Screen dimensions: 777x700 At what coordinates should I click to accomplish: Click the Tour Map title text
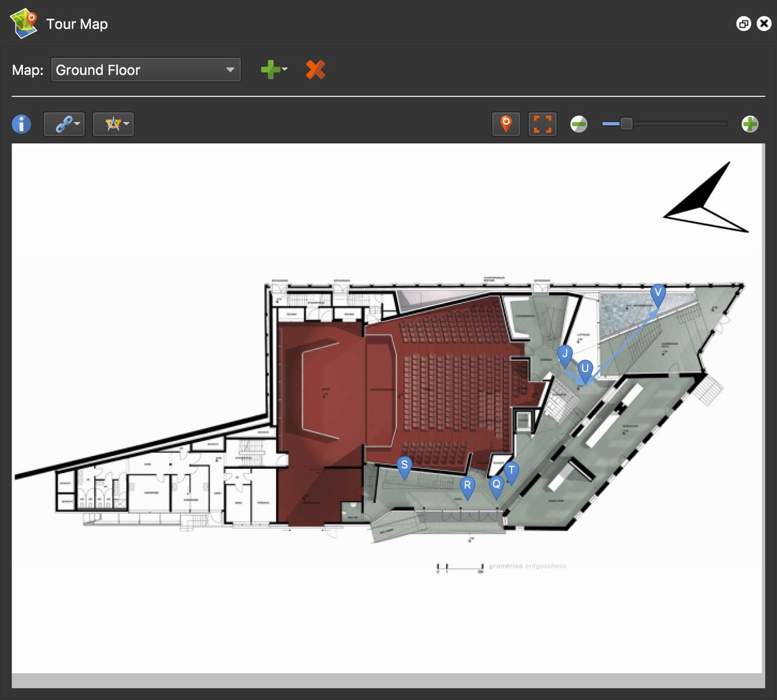[77, 24]
